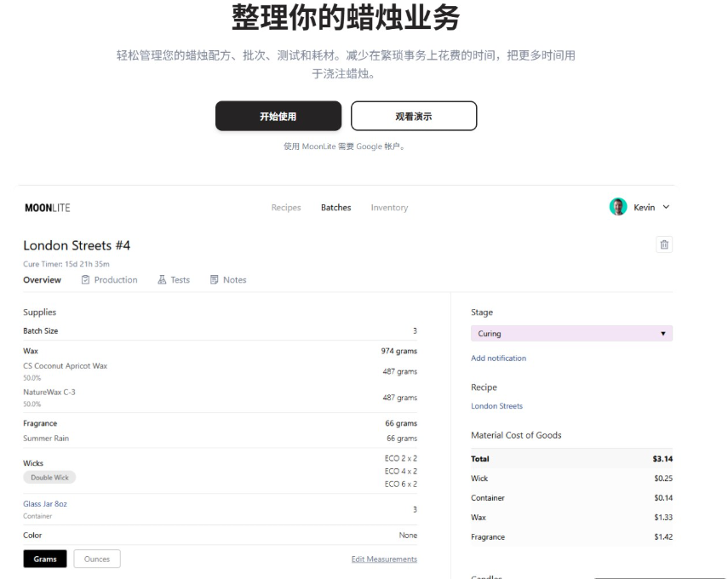Click the CS Coconut Apricot Wax row

(x=220, y=371)
